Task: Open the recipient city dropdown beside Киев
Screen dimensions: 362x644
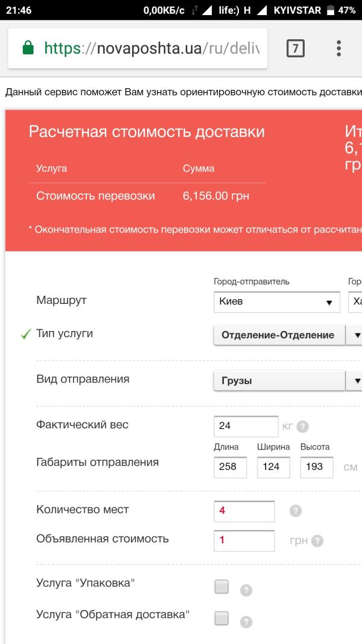Action: click(355, 302)
